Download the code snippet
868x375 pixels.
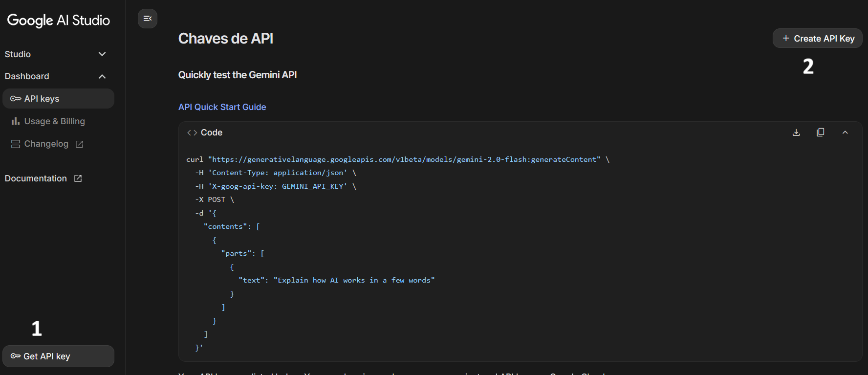tap(796, 132)
